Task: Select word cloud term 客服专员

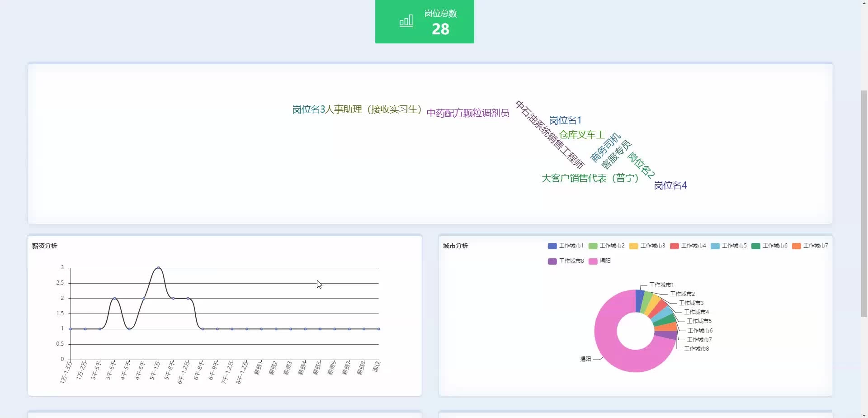Action: pyautogui.click(x=616, y=155)
